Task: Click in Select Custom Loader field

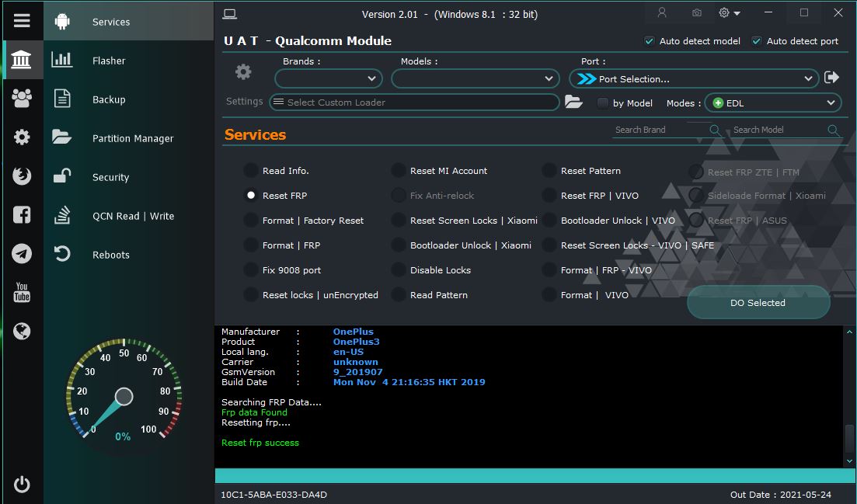Action: [414, 102]
